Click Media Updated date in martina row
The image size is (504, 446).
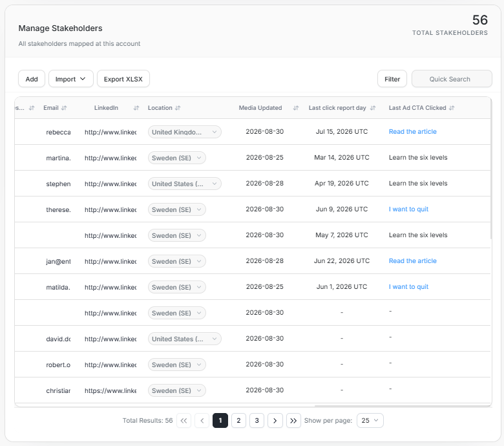click(264, 157)
